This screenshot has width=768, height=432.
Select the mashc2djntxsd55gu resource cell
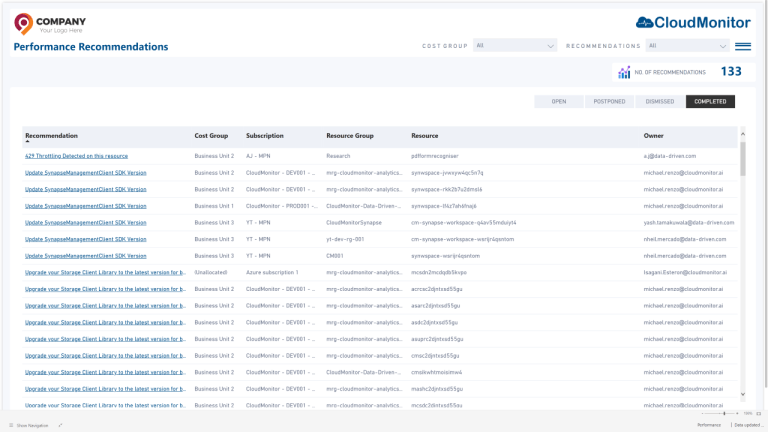pos(437,389)
